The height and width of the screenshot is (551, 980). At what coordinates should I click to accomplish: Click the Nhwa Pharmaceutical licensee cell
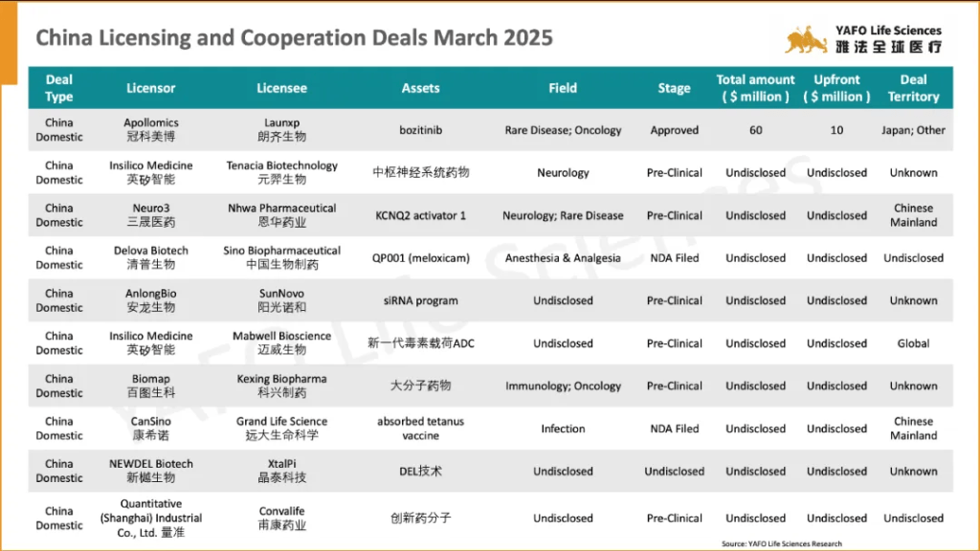point(281,215)
